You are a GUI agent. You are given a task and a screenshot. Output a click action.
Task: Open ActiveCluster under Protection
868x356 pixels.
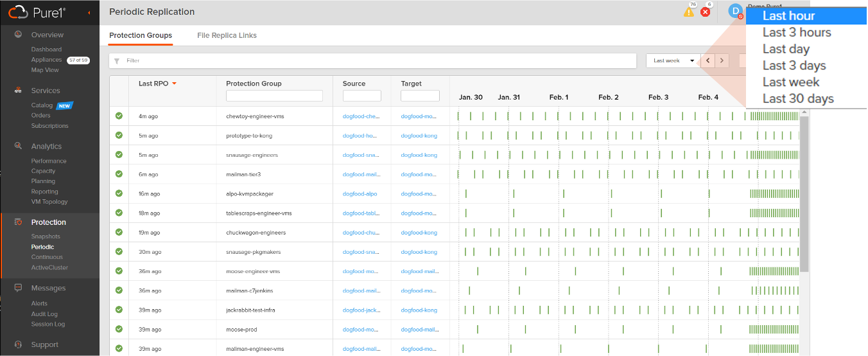point(49,267)
